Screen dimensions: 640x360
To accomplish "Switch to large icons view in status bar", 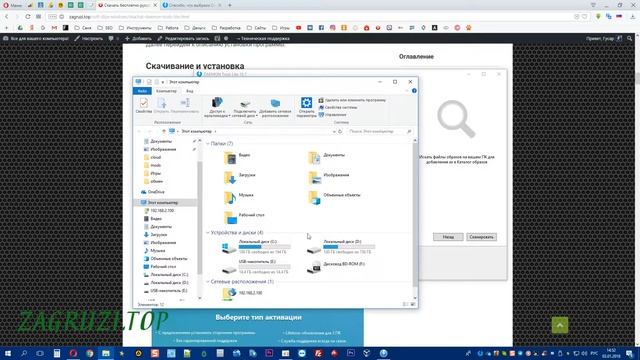I will tap(413, 304).
